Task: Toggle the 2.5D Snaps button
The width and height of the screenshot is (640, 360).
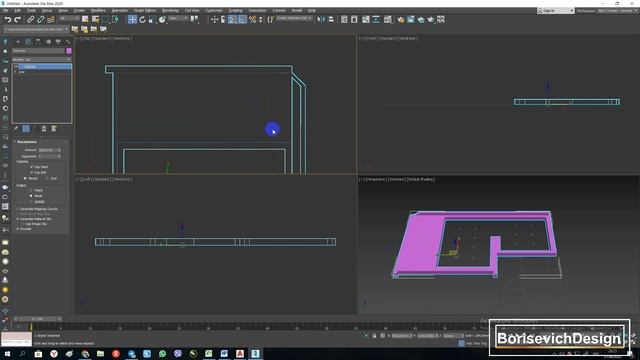Action: [232, 19]
